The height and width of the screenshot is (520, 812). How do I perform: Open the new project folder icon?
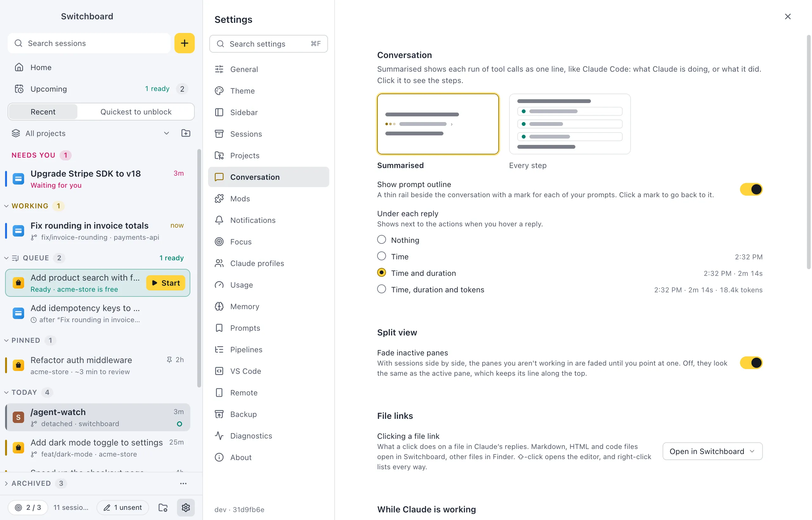point(186,133)
